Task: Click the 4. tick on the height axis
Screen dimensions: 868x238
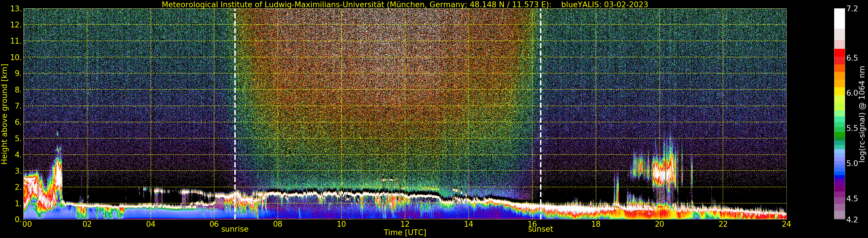Action: (x=18, y=155)
